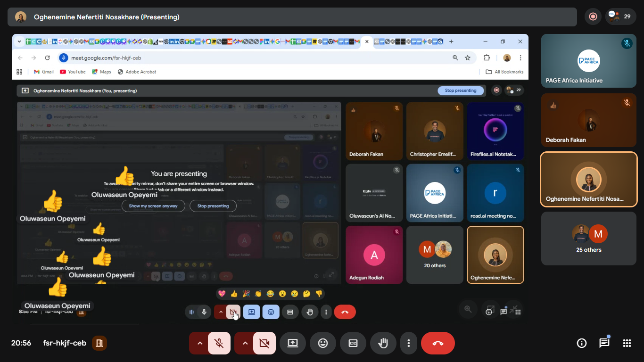This screenshot has width=644, height=362.
Task: Click small raise hand button in shared screen controls
Action: [310, 312]
